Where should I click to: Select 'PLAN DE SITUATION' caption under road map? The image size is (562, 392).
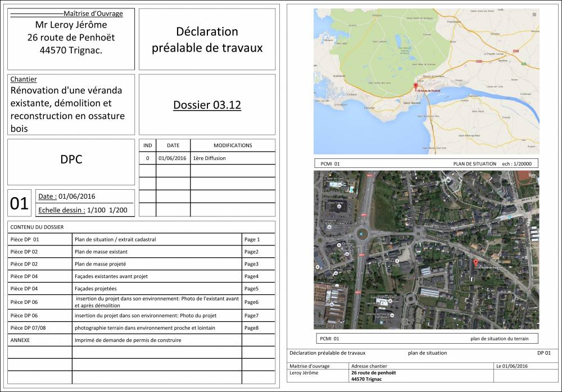point(475,164)
